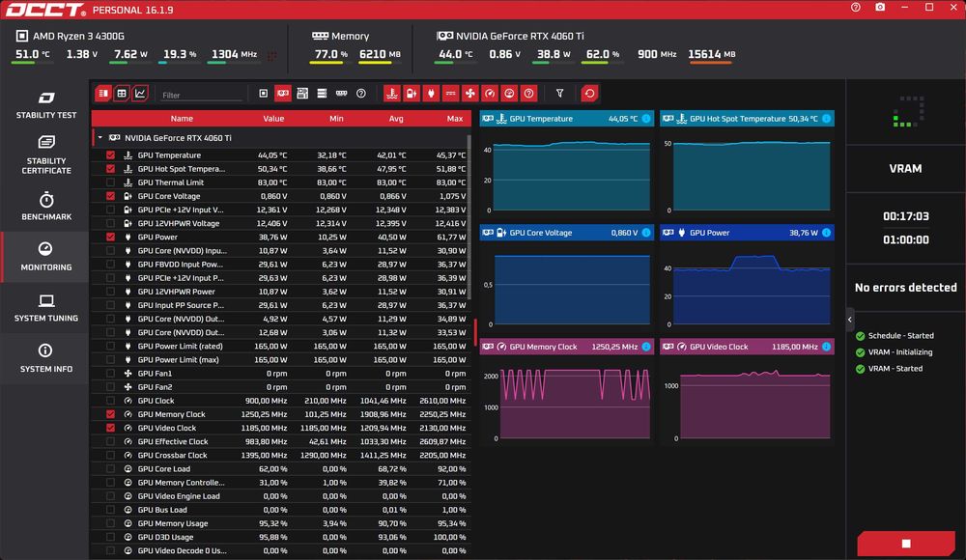Viewport: 966px width, 560px height.
Task: Enable the GPU Thermal Limit checkbox
Action: [x=110, y=182]
